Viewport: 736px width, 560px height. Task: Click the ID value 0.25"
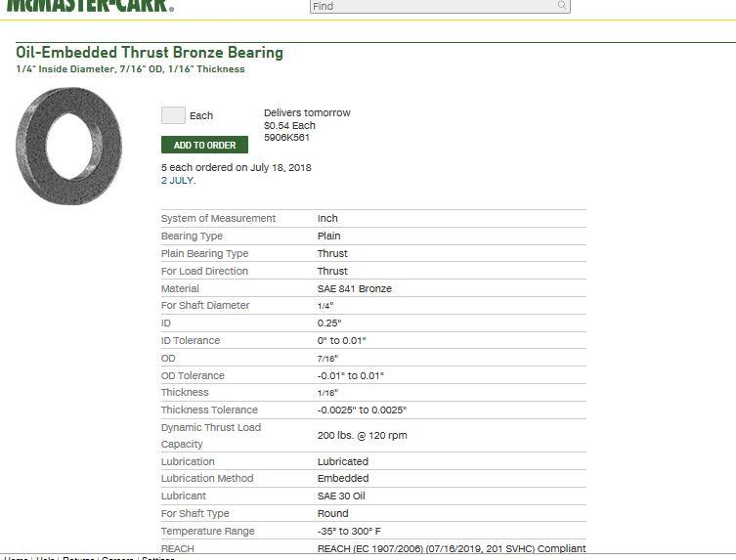[329, 323]
